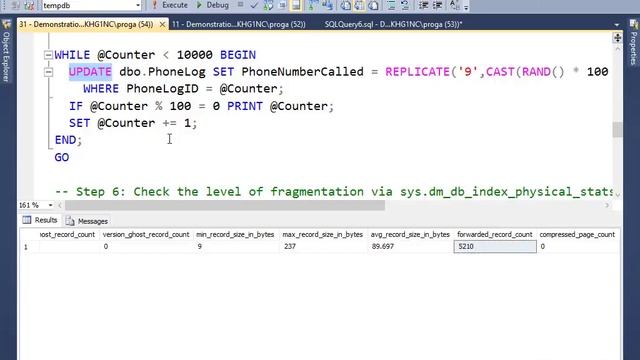Click the Connect icon in the SQL toolbar
Screen dimensions: 640x360
coord(16,5)
